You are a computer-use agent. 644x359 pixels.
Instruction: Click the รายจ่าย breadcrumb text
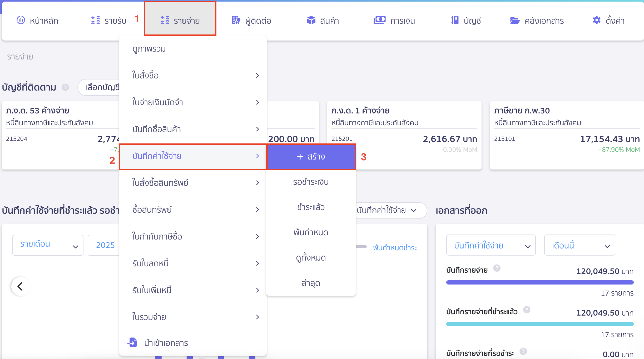(20, 57)
